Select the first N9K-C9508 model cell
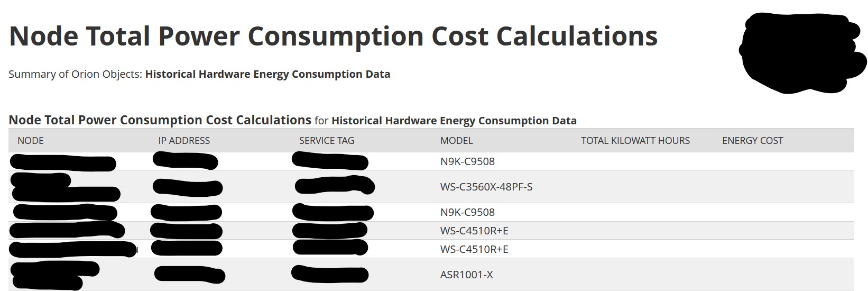The height and width of the screenshot is (291, 868). point(467,161)
